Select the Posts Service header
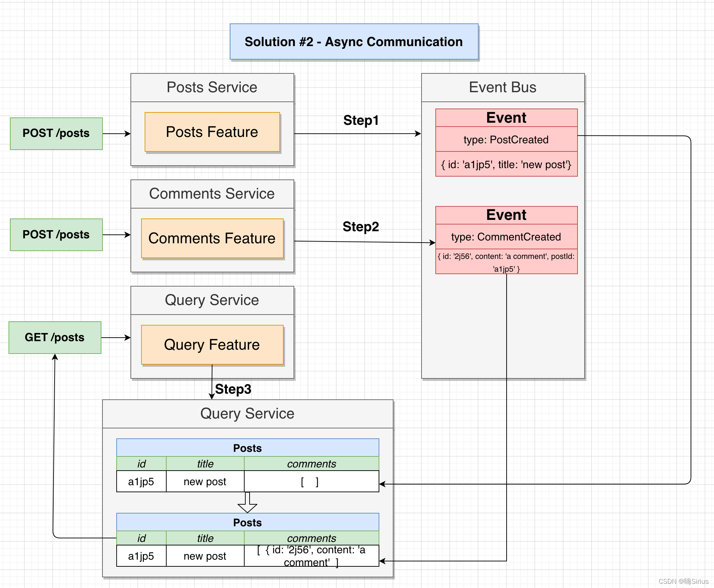 coord(212,87)
